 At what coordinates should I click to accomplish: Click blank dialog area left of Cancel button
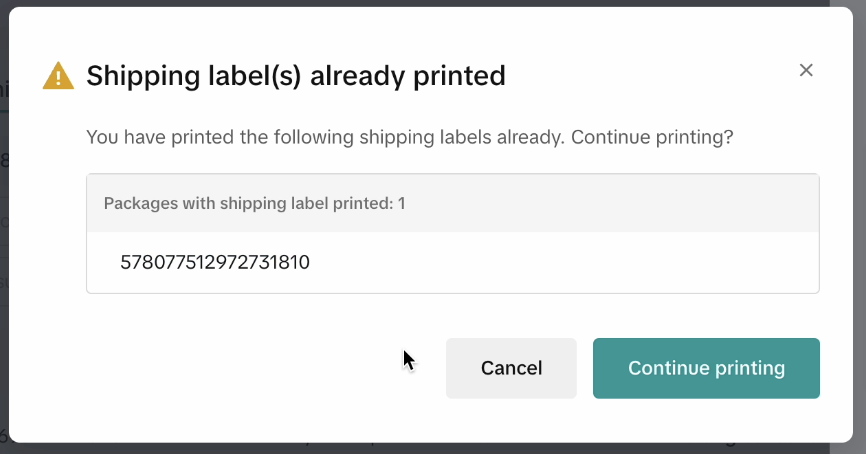(x=250, y=370)
